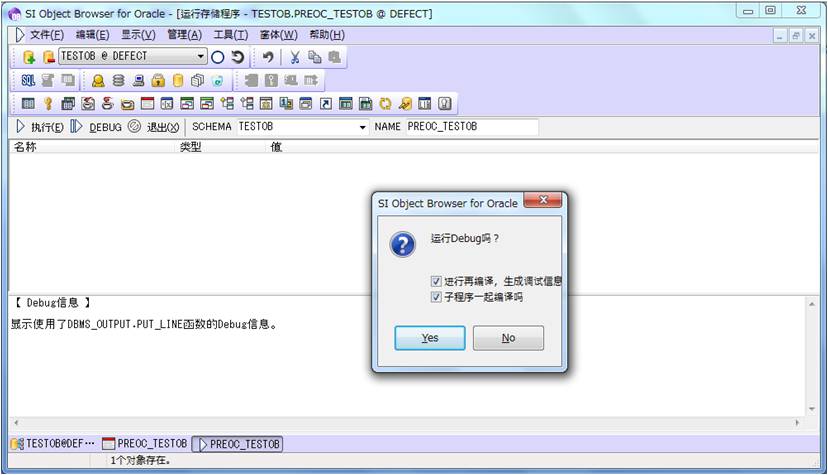Screen dimensions: 828x475
Task: Open the 显示(V) menu
Action: [138, 35]
